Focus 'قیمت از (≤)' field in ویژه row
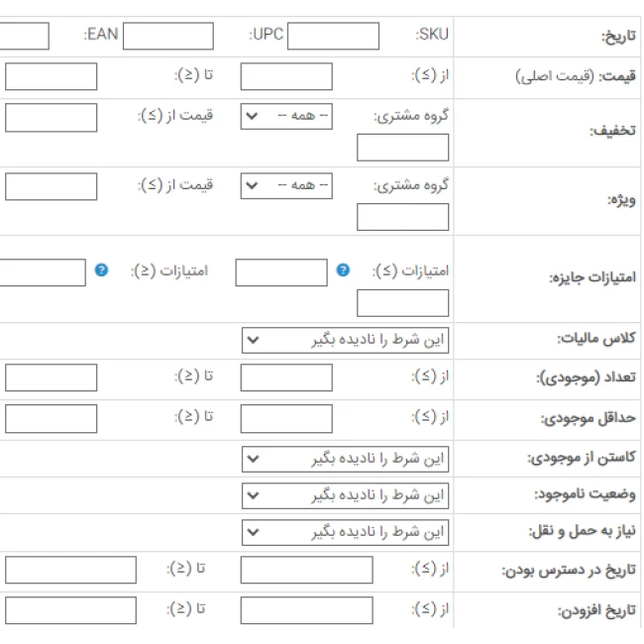This screenshot has height=644, width=644. pyautogui.click(x=51, y=186)
